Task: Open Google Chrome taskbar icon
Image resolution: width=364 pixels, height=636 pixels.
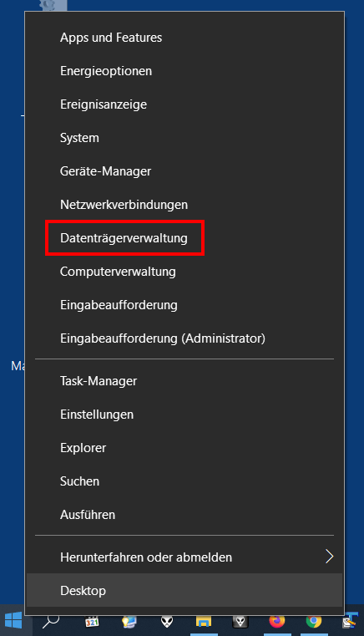Action: tap(314, 621)
